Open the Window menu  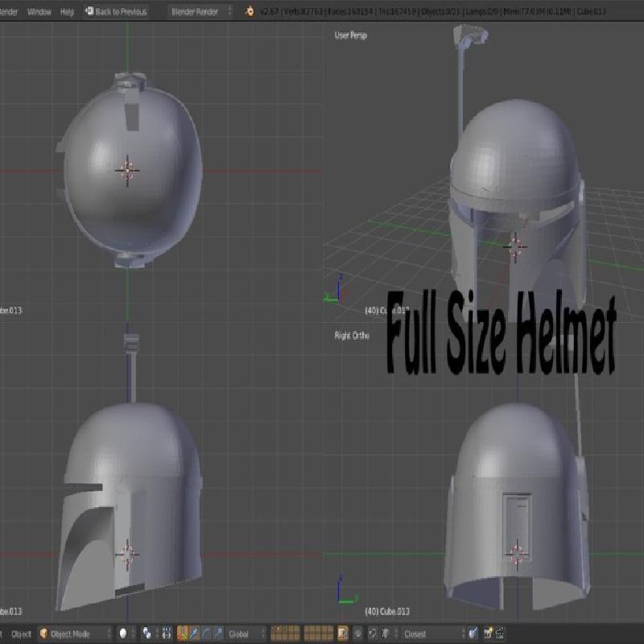[39, 11]
